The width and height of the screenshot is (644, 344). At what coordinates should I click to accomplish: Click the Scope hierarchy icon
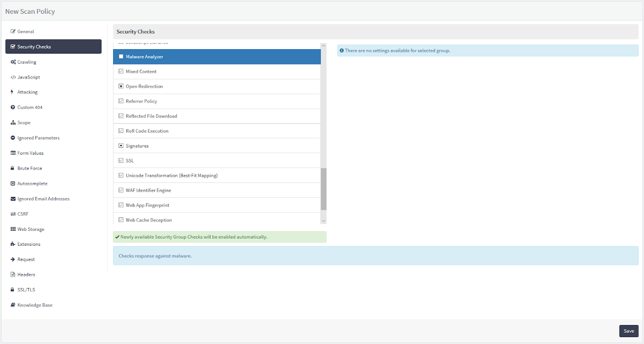click(x=13, y=123)
